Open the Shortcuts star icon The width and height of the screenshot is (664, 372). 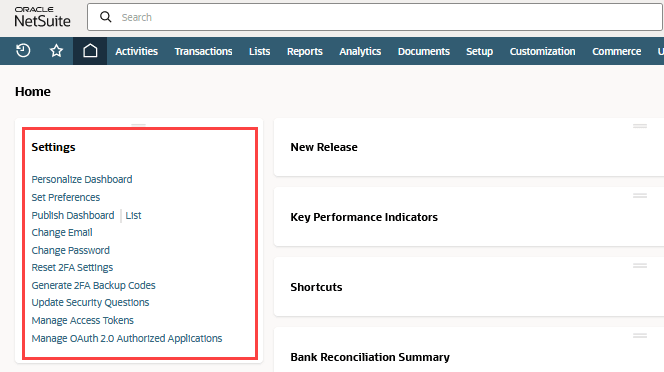click(x=56, y=51)
